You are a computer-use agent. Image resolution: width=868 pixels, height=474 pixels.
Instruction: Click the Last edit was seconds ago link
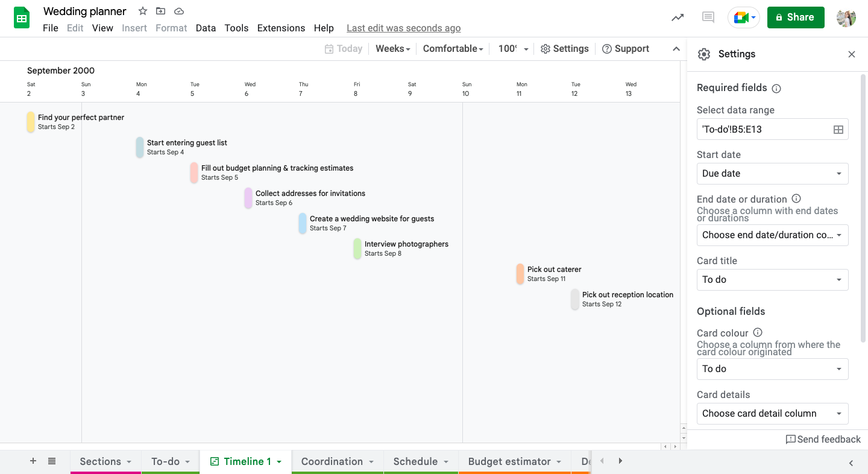404,28
